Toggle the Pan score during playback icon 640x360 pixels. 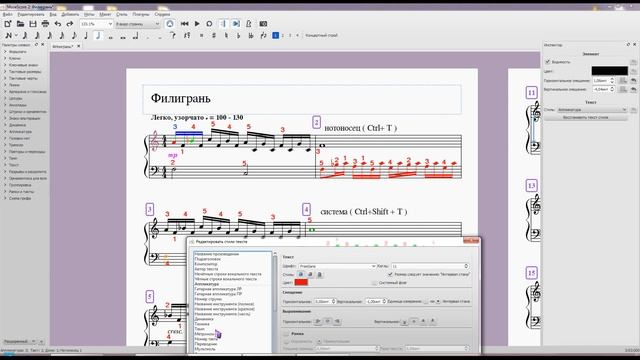tap(236, 24)
